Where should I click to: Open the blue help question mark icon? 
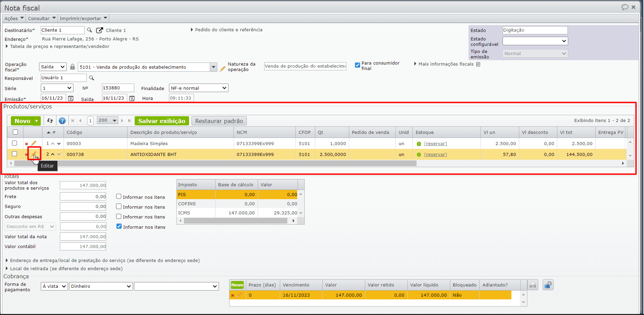click(x=62, y=121)
